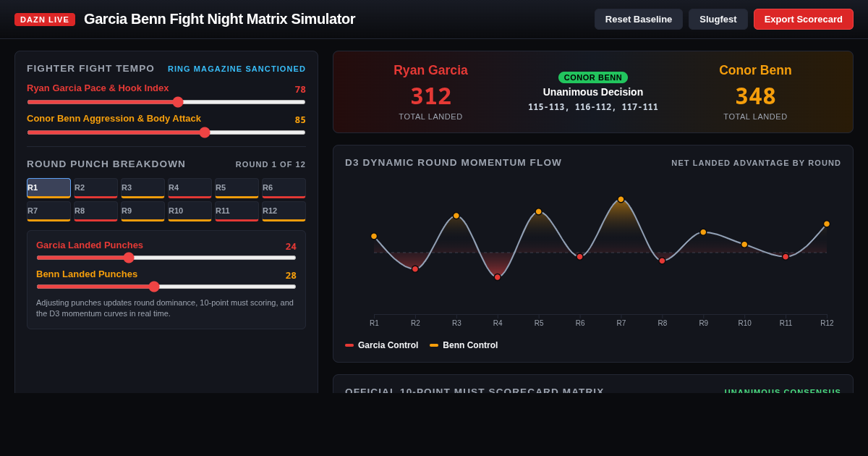Click UNANIMOUS CONSENSUS label
This screenshot has height=456, width=868.
[783, 392]
